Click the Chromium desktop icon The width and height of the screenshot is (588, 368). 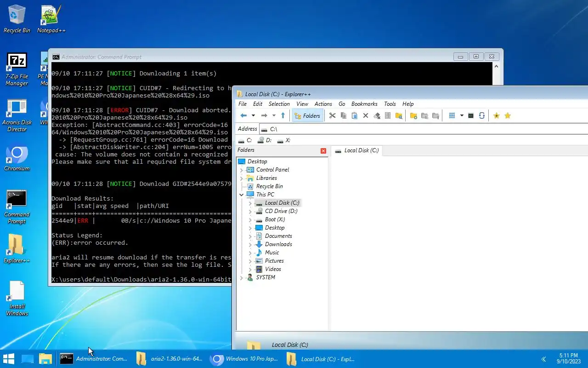coord(17,158)
